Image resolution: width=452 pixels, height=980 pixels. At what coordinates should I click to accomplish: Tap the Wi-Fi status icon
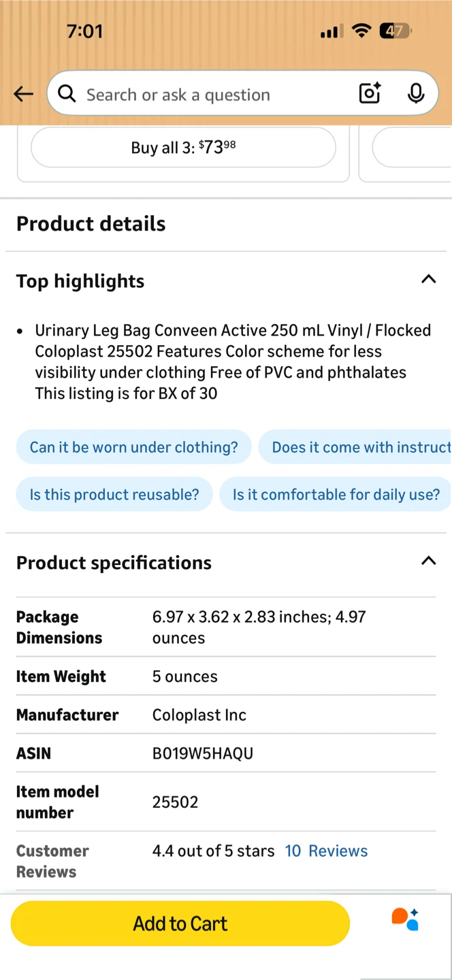(361, 31)
